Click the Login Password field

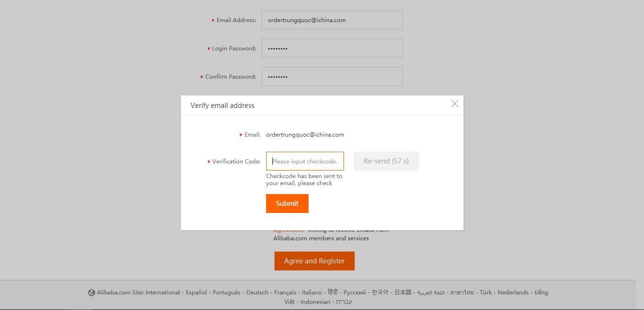332,48
